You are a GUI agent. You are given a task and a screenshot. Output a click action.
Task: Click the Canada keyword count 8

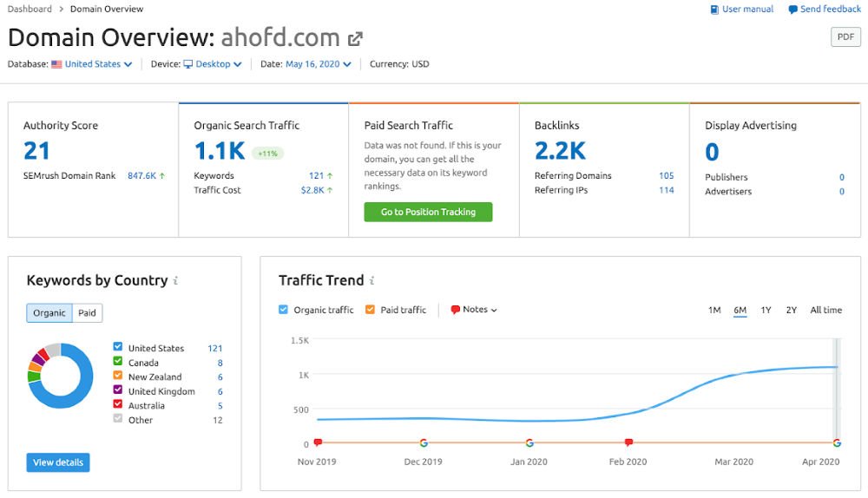[x=220, y=364]
